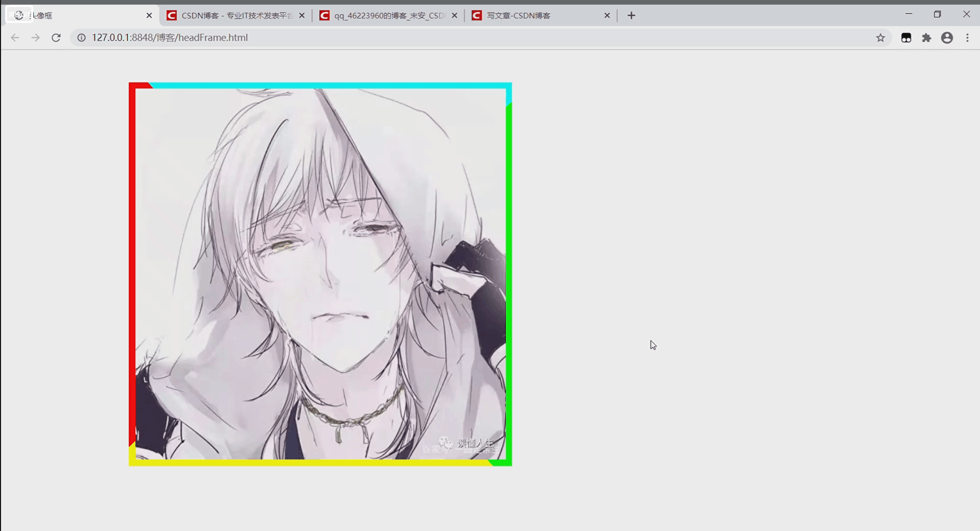Viewport: 980px width, 531px height.
Task: Click the anime portrait image
Action: (321, 274)
